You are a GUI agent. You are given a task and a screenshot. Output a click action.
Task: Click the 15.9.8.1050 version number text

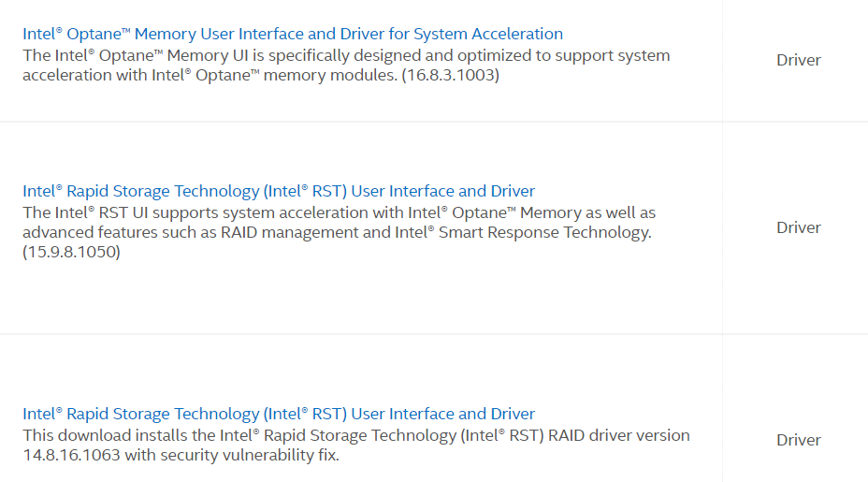[x=71, y=252]
